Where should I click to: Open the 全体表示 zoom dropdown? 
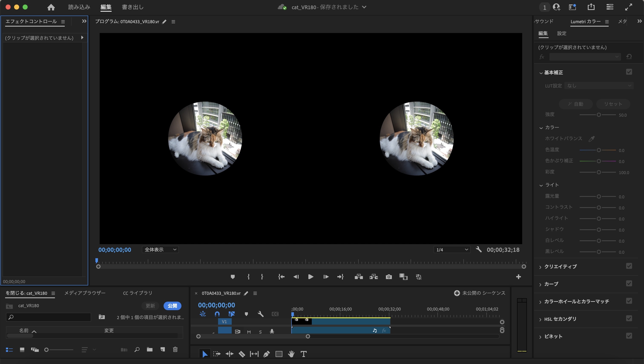click(x=160, y=249)
